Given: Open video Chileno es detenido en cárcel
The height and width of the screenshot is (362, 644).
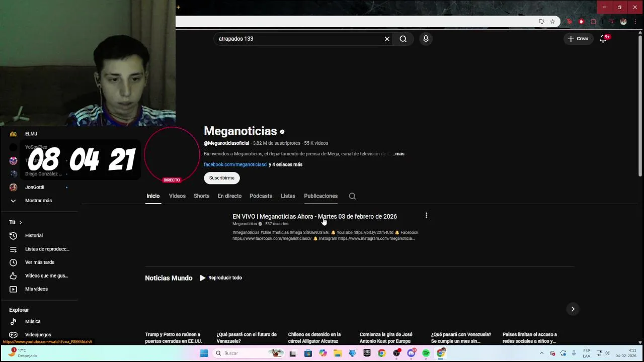Looking at the screenshot, I should (x=314, y=337).
